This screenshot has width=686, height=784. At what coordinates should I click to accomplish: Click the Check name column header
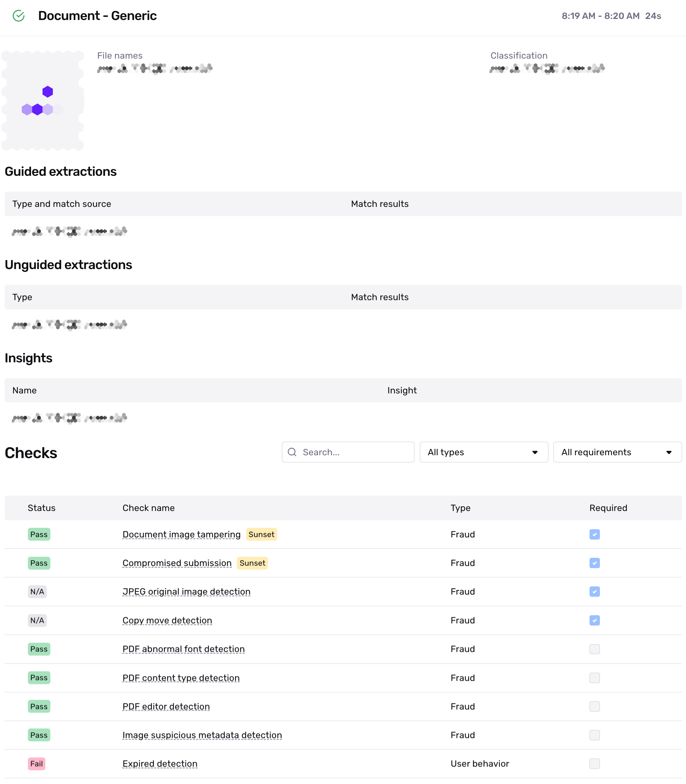point(149,508)
